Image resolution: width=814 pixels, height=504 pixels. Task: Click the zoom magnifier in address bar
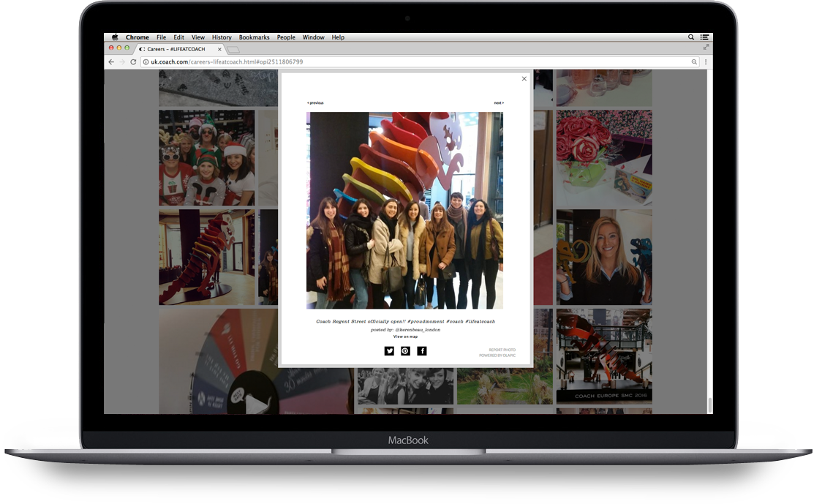coord(694,61)
